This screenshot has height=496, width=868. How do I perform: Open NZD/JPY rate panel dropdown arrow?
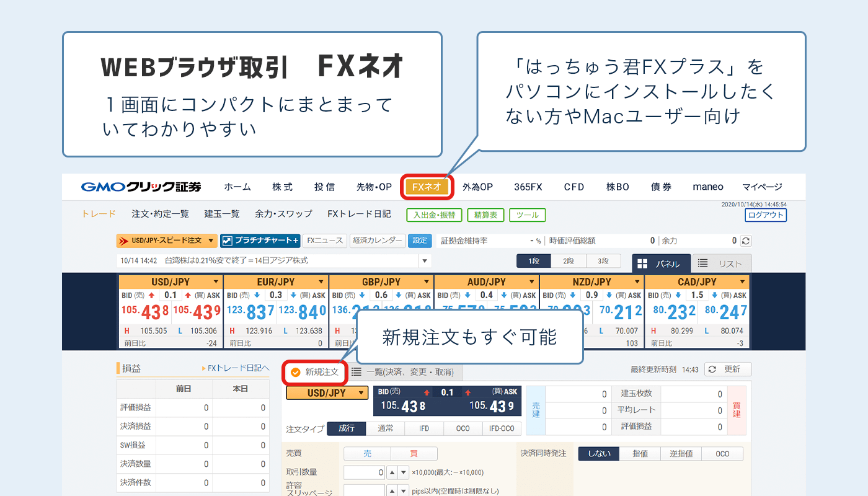(x=637, y=282)
